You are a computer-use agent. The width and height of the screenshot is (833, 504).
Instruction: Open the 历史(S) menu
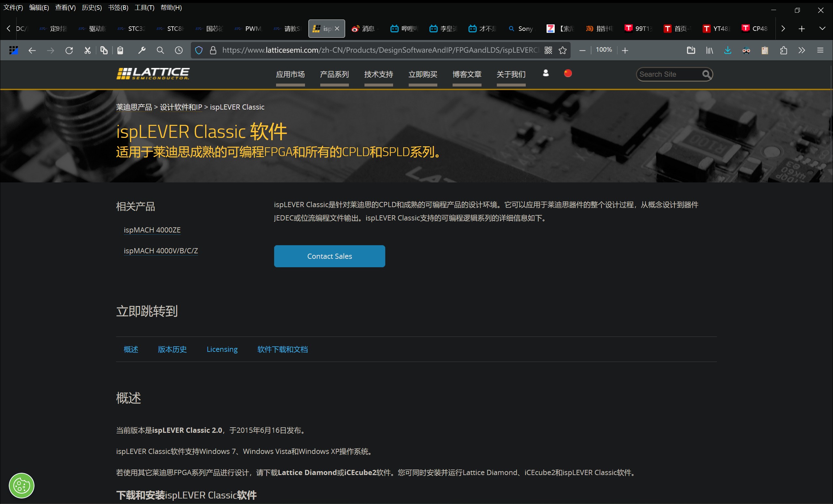click(x=92, y=7)
